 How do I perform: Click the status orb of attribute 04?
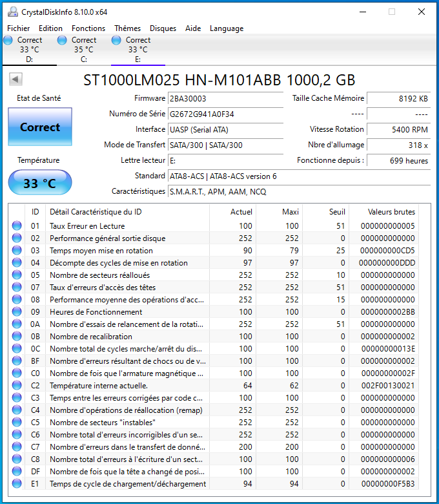click(x=17, y=262)
